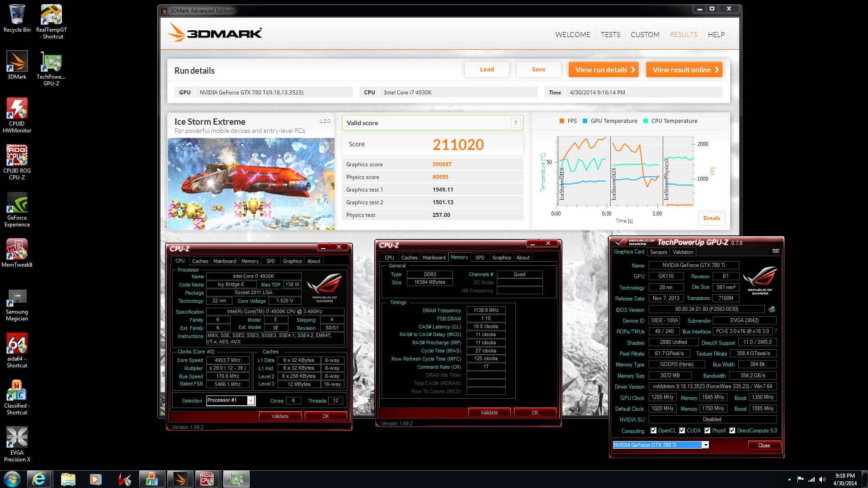Open the RealTempGT shortcut on desktop
Screen dimensions: 868x488
click(51, 21)
